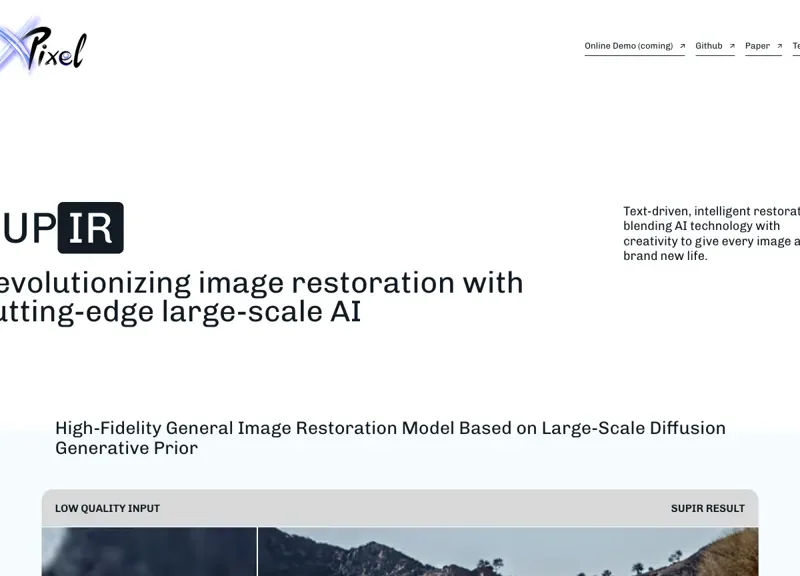800x576 pixels.
Task: Click the 'revolutionizing image restoration' headline
Action: [x=262, y=282]
